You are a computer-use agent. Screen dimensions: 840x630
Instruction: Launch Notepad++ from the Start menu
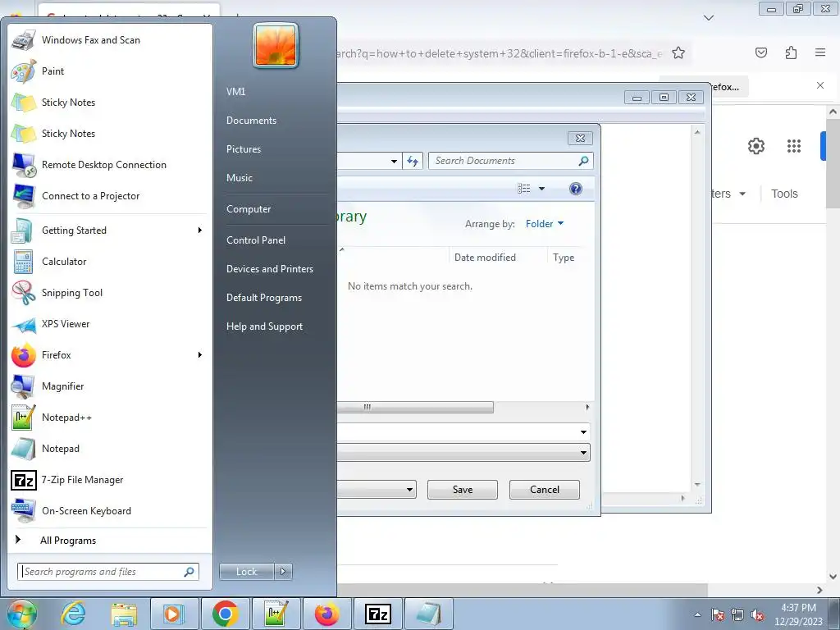[x=110, y=418]
